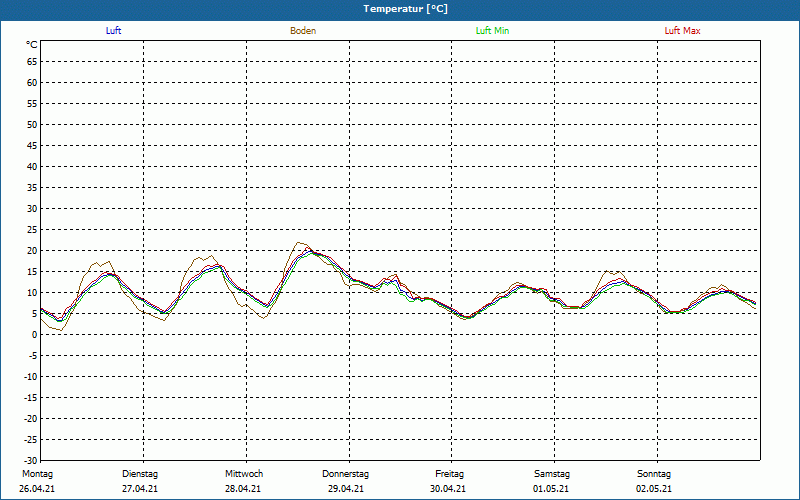800x500 pixels.
Task: Click the Luft legend label
Action: point(113,31)
